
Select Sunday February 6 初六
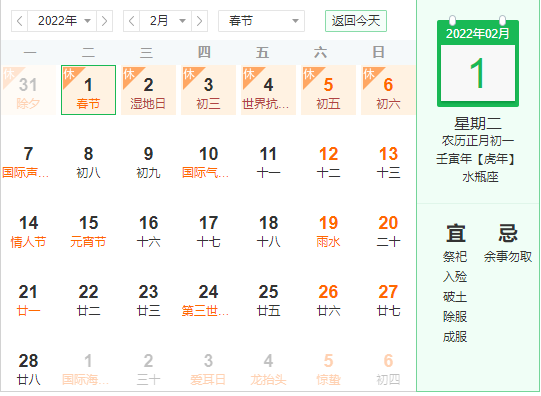click(x=388, y=90)
